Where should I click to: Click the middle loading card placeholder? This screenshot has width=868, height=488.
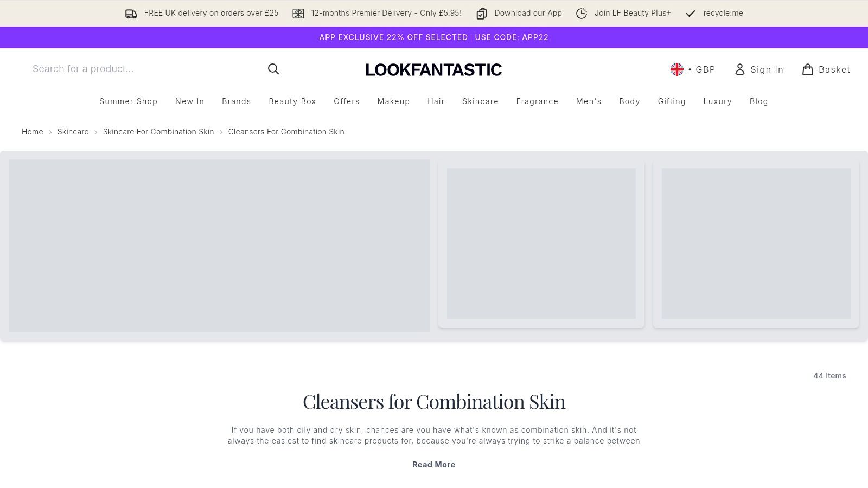[541, 243]
